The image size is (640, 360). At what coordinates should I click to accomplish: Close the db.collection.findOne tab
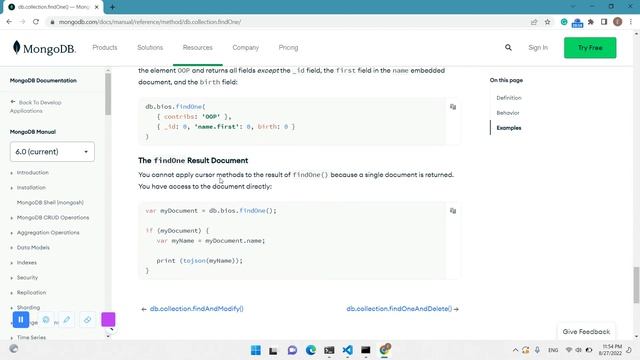tap(97, 7)
